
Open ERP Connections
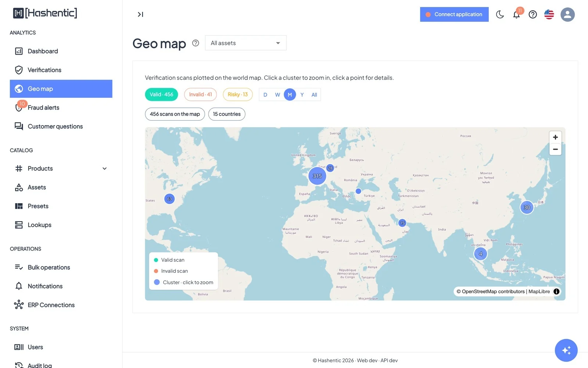click(61, 305)
